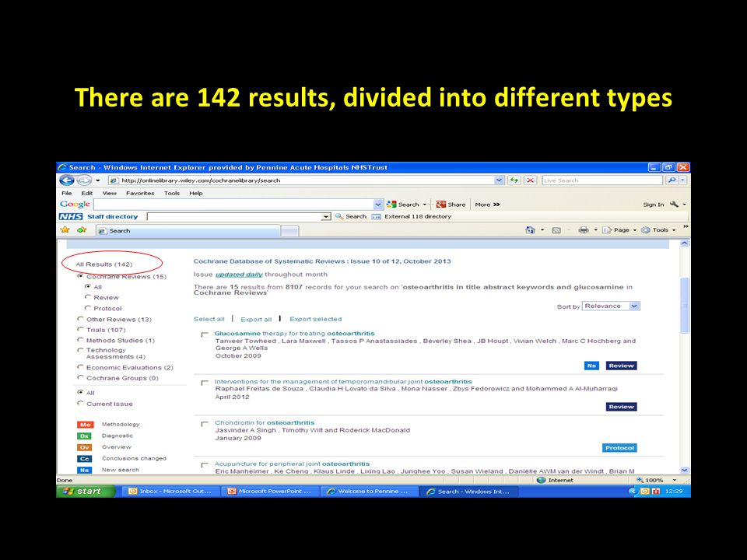Open Inbox Microsoft Outlook taskbar item
This screenshot has width=747, height=560.
pos(170,492)
